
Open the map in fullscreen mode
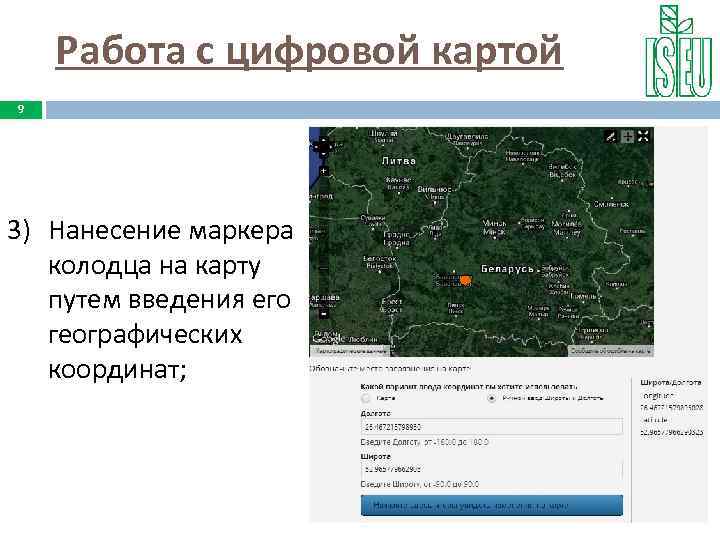coord(643,136)
